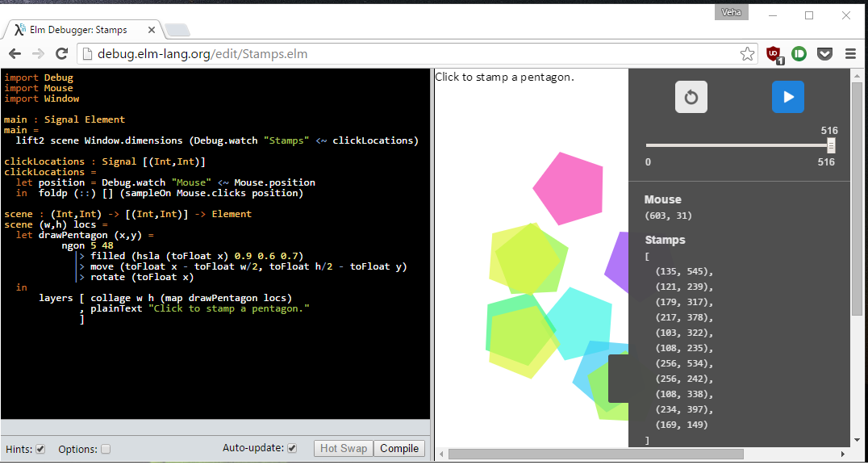Click the Hot Swap button

[343, 448]
